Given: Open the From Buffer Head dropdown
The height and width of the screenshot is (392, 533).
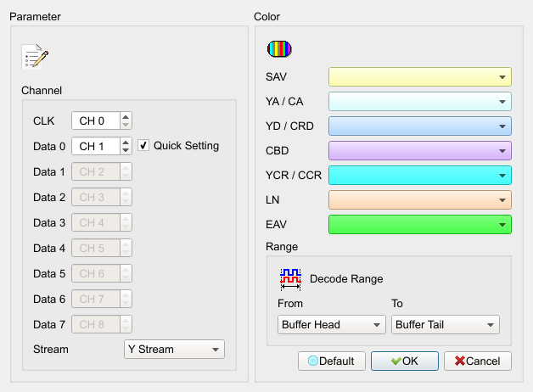Looking at the screenshot, I should [x=331, y=325].
